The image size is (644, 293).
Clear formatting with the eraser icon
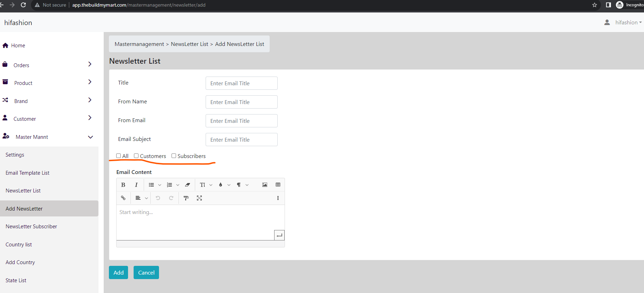188,185
